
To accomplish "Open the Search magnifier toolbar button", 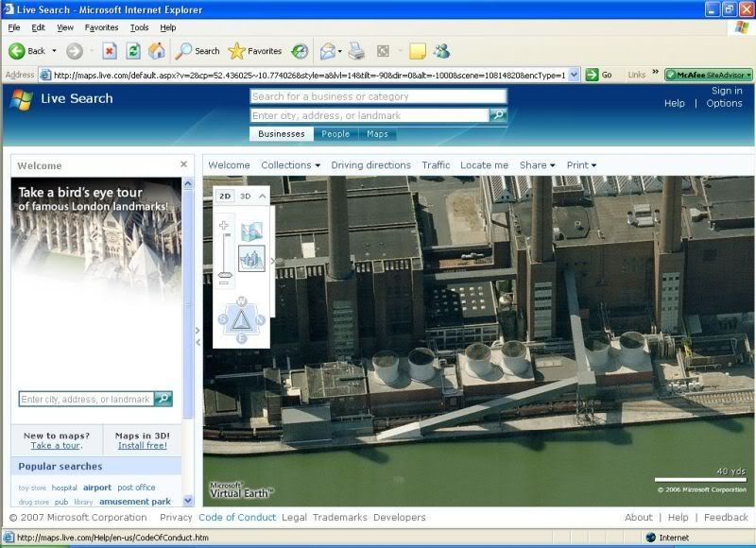I will (198, 51).
